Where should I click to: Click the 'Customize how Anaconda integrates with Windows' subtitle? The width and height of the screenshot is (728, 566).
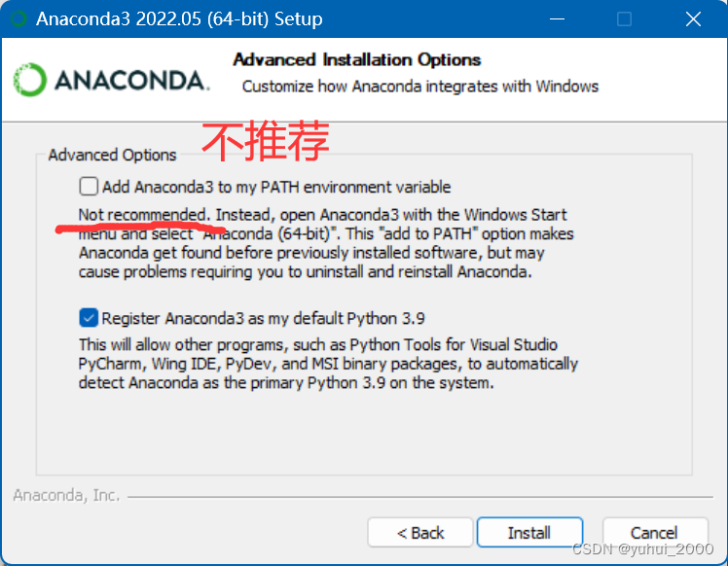(x=420, y=87)
